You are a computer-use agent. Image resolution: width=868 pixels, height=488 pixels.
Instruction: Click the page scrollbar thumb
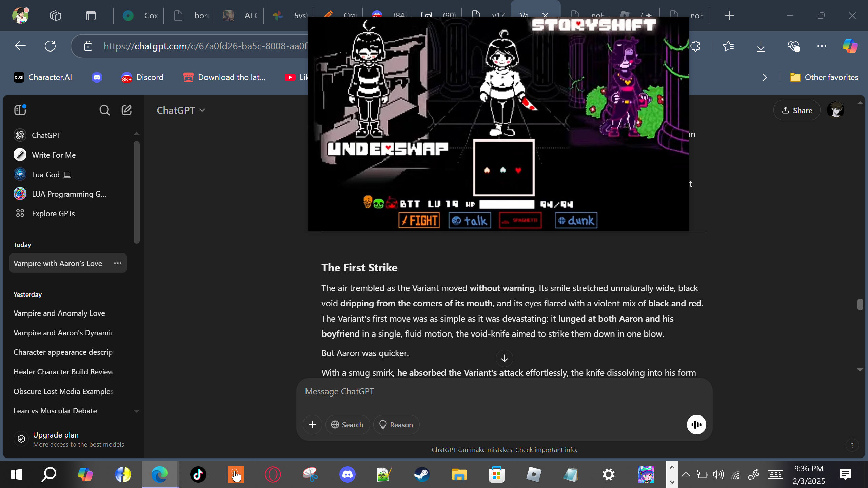tap(860, 304)
